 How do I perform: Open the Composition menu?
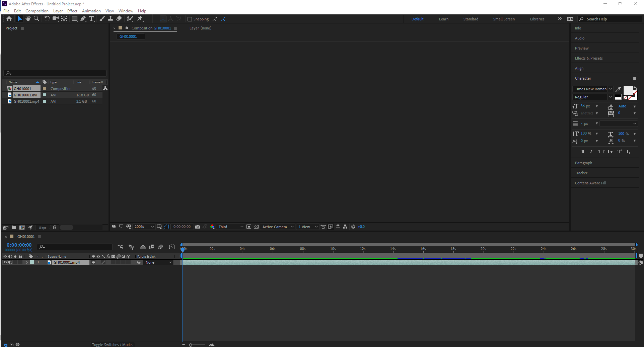point(37,11)
